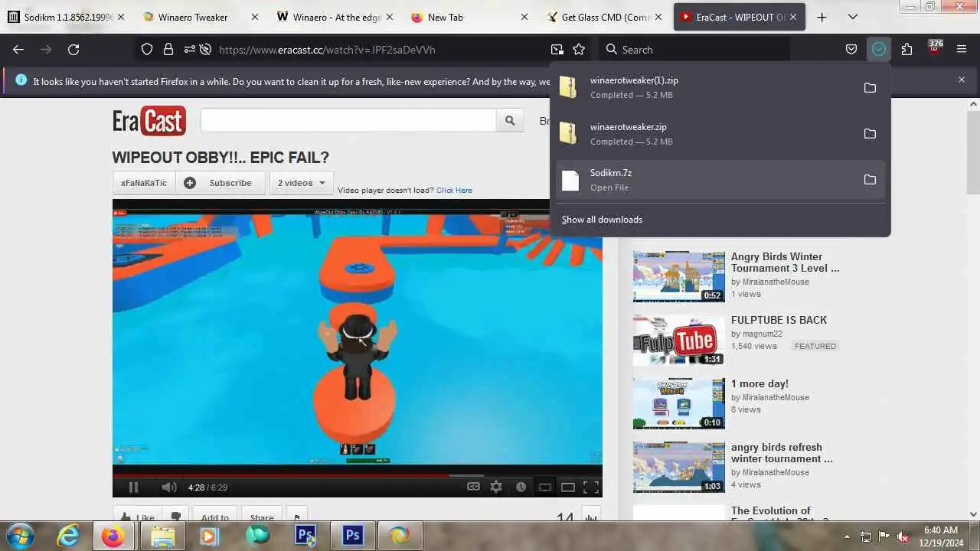This screenshot has width=980, height=551.
Task: Switch to the Get Glass CMD tab
Action: point(606,17)
